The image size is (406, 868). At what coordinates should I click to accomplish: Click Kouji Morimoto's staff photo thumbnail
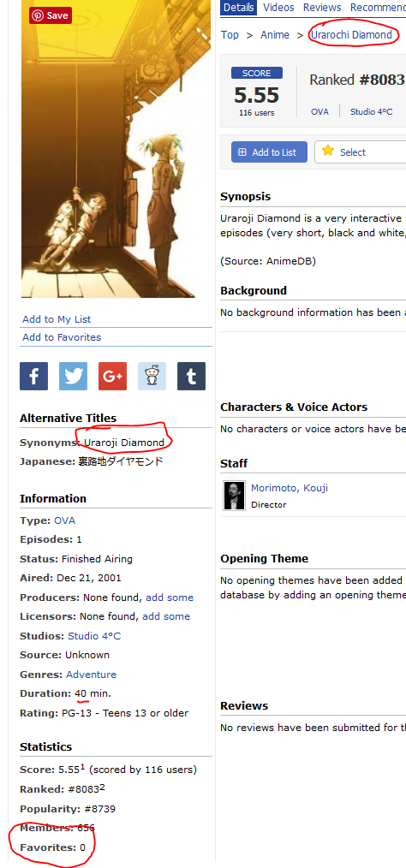[234, 495]
